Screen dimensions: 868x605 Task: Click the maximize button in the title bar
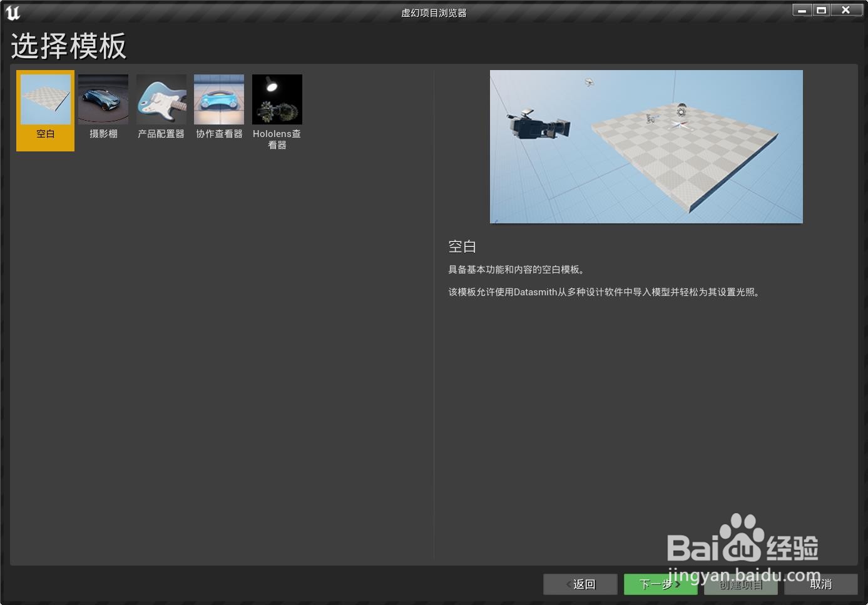(x=822, y=10)
